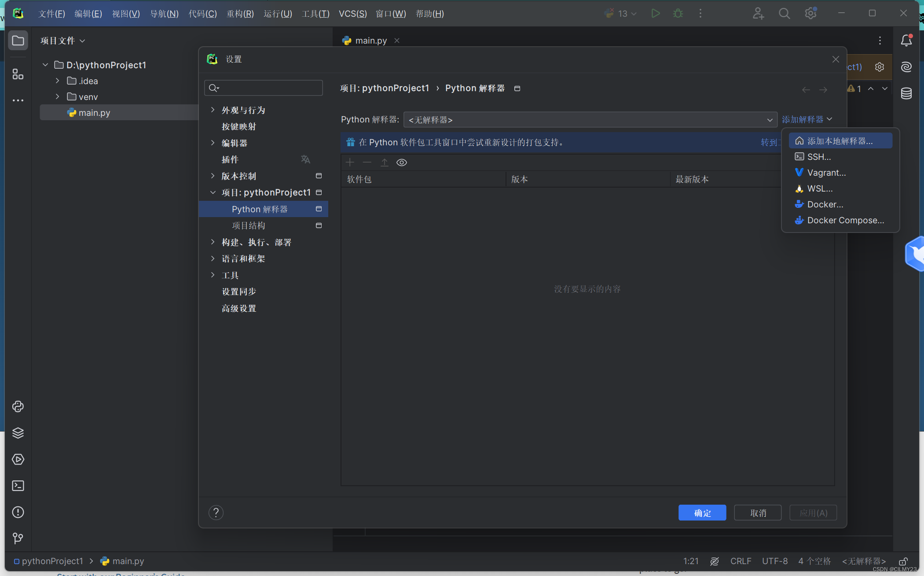The image size is (924, 576).
Task: Click the settings help question mark
Action: point(216,513)
